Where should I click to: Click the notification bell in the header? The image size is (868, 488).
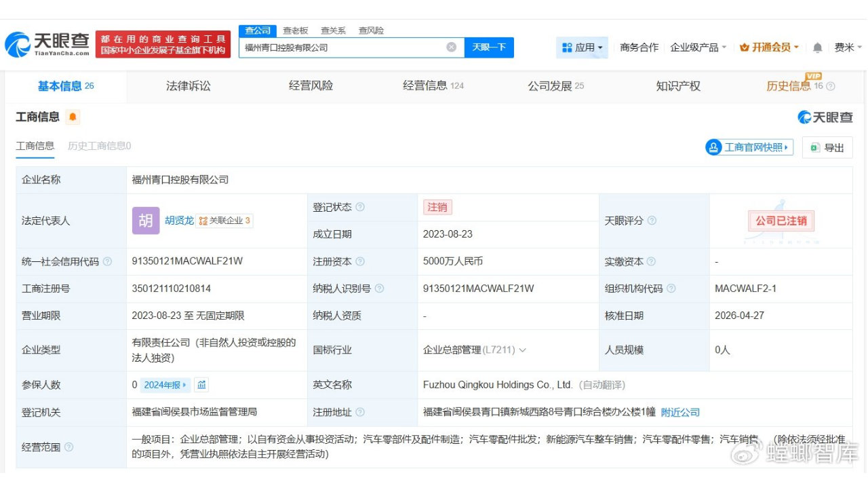click(x=817, y=48)
